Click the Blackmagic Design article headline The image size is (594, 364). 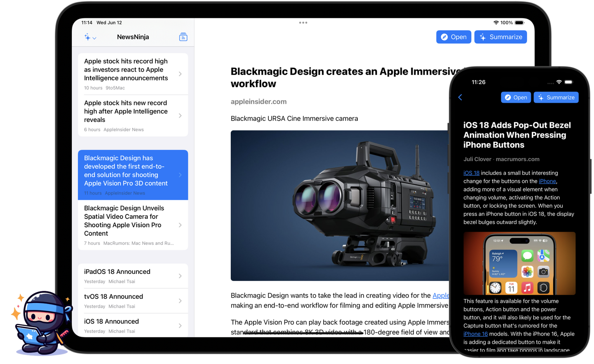click(x=340, y=77)
